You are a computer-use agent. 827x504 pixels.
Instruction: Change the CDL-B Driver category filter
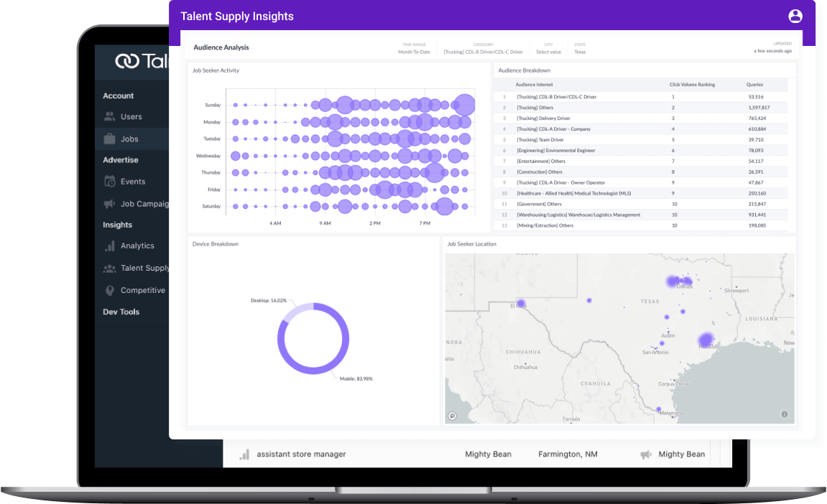tap(483, 51)
